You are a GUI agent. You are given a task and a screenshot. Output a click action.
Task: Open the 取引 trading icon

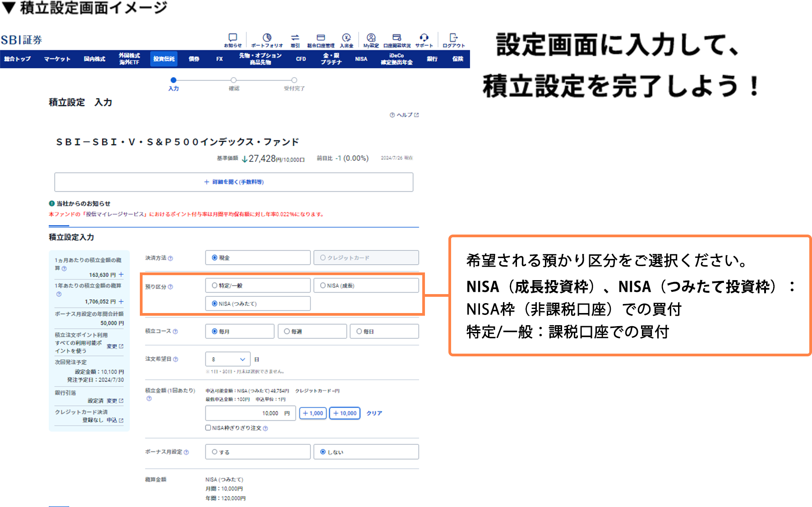click(x=295, y=40)
